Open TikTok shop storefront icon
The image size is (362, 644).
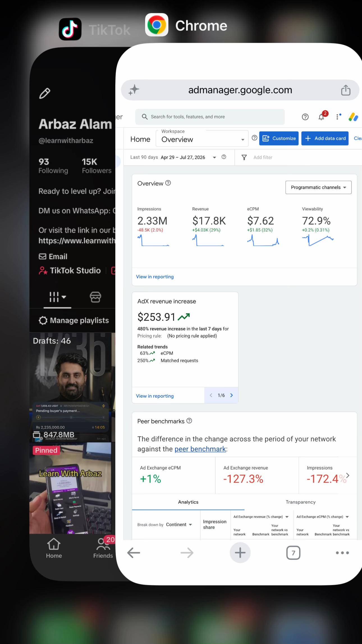[x=95, y=297]
